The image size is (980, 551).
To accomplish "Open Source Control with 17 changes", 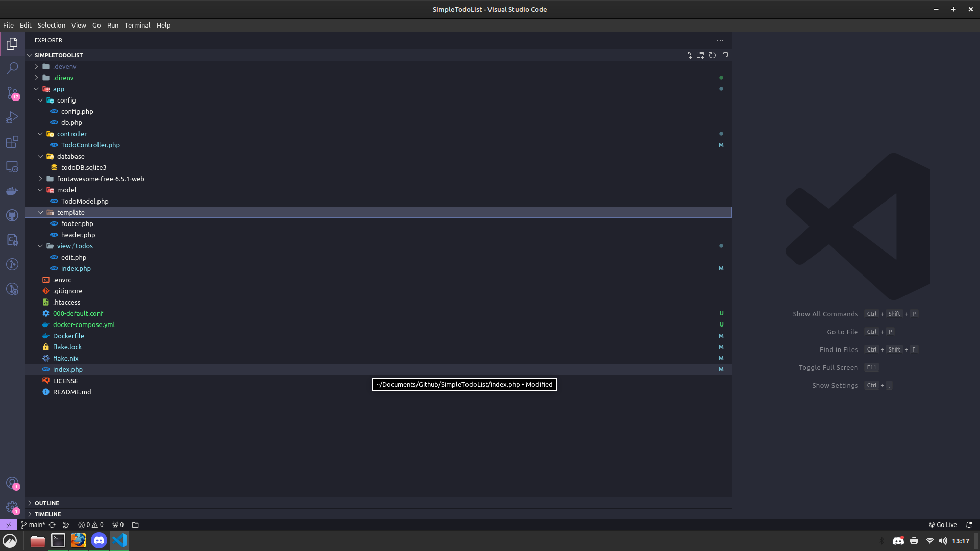I will 12,93.
